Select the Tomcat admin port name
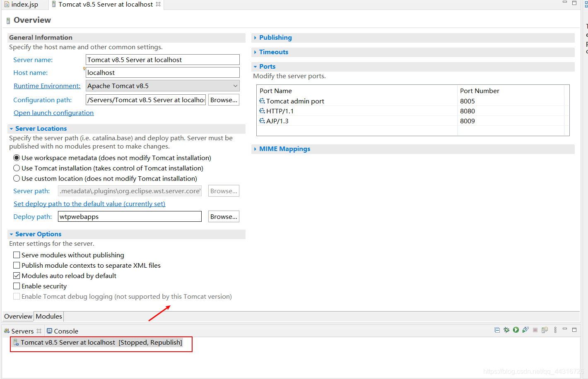Image resolution: width=588 pixels, height=379 pixels. (295, 101)
